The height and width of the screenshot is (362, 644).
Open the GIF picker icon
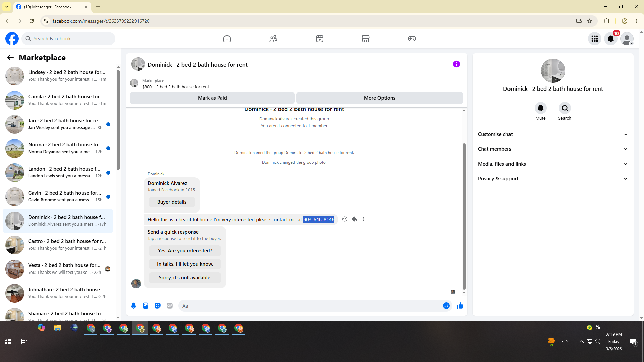click(x=170, y=306)
